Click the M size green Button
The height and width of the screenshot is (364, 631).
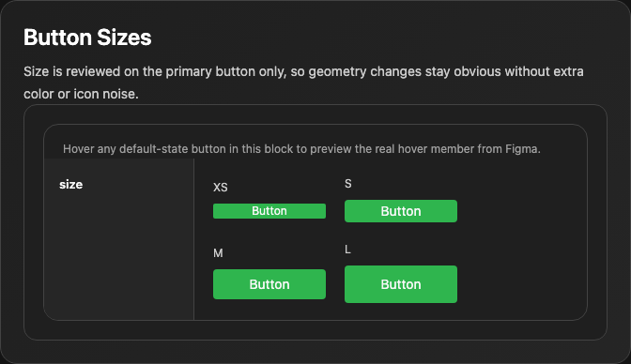(x=269, y=284)
